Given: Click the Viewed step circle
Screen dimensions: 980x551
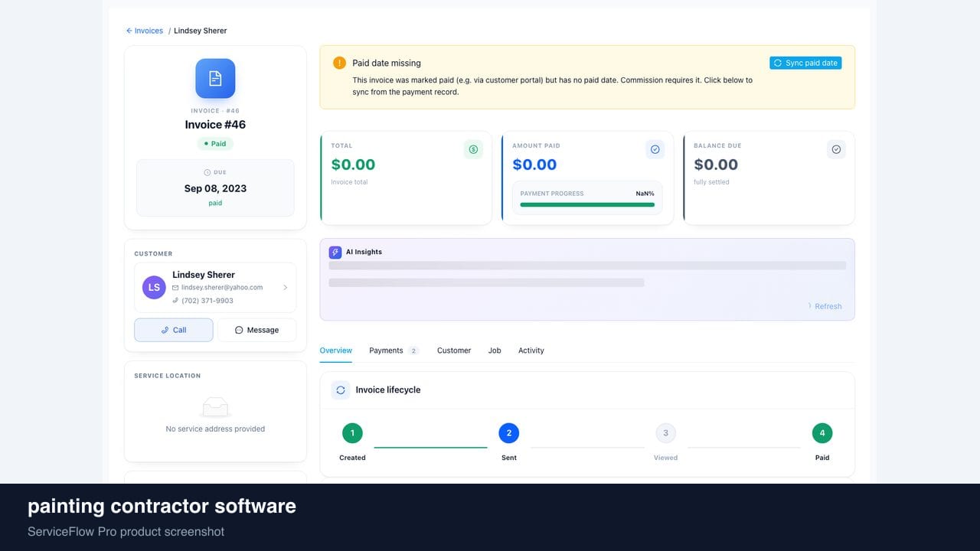Looking at the screenshot, I should 665,433.
